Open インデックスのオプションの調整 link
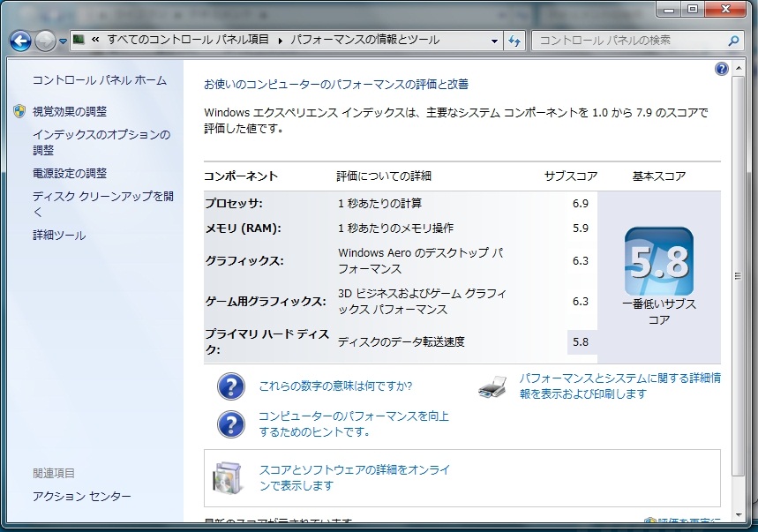Viewport: 758px width, 532px height. click(x=101, y=142)
